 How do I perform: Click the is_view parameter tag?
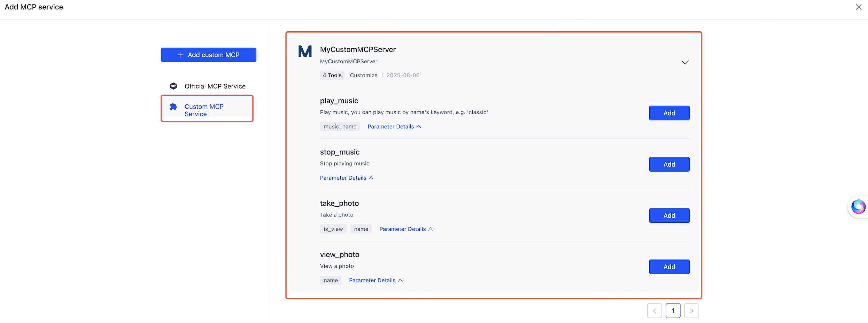click(333, 229)
